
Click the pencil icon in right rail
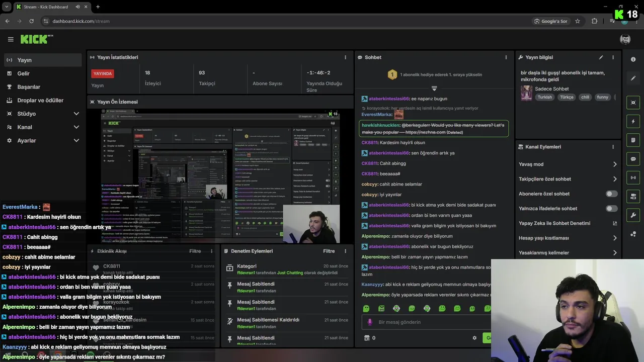633,78
